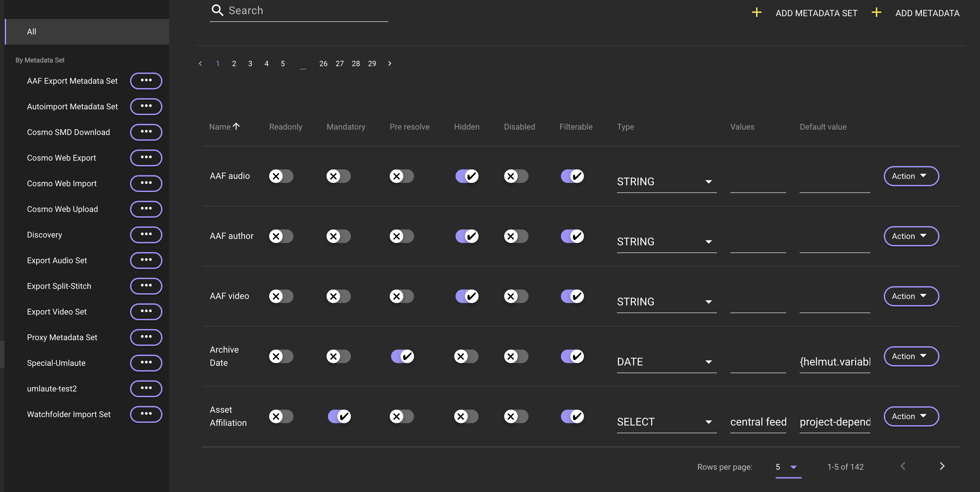This screenshot has width=980, height=492.
Task: Click the search magnifier icon
Action: 217,10
